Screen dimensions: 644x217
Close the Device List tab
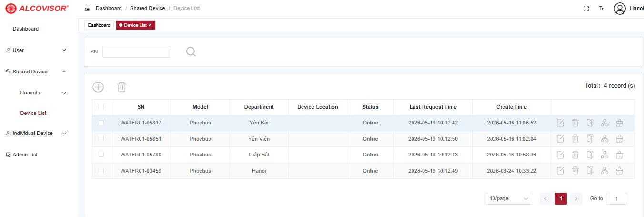tap(150, 25)
